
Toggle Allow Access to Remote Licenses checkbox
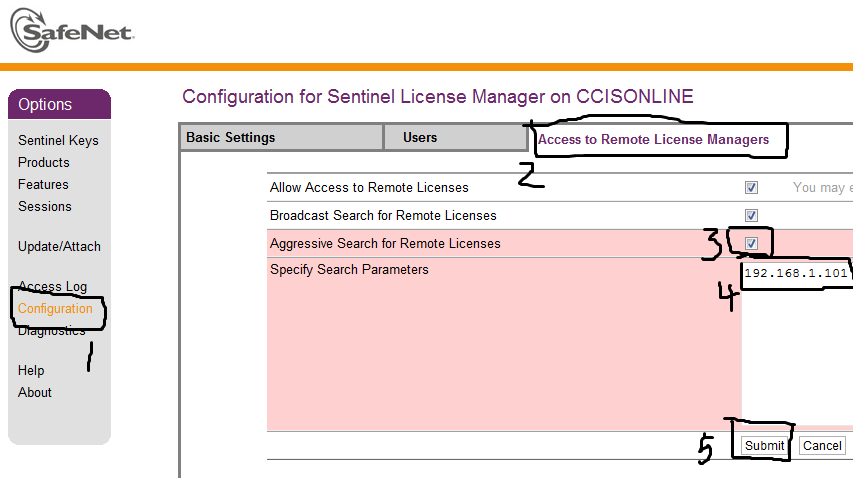pos(751,188)
